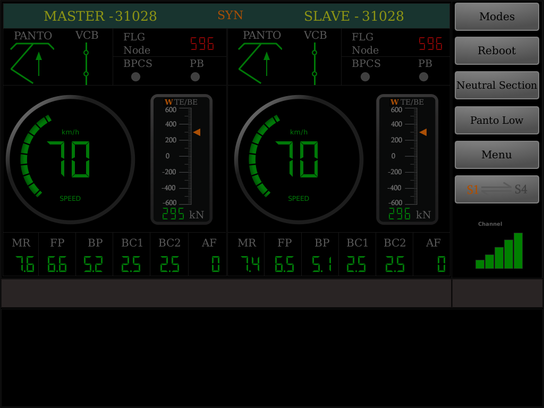The width and height of the screenshot is (544, 408).
Task: Select the Slave VCB closed symbol
Action: (314, 63)
